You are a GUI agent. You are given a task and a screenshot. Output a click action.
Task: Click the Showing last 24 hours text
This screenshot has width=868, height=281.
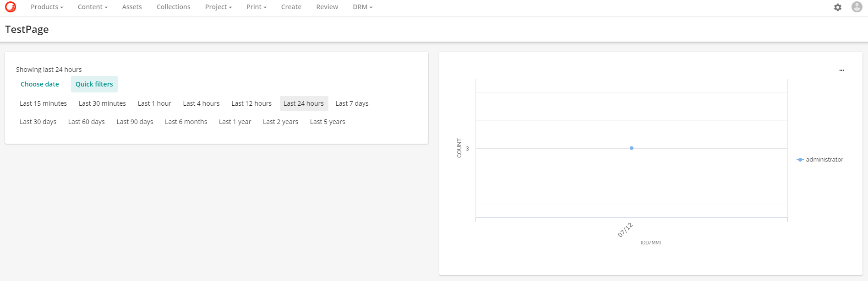tap(49, 70)
